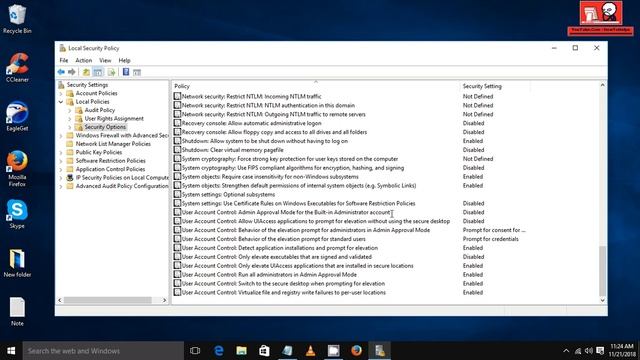Screen dimensions: 640x360
Task: Select Skype desktop icon
Action: [x=17, y=214]
